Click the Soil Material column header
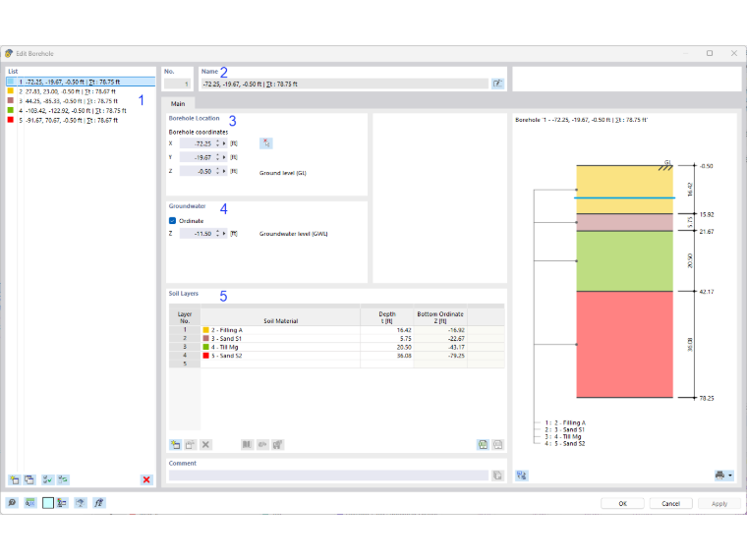The image size is (747, 560). [280, 317]
